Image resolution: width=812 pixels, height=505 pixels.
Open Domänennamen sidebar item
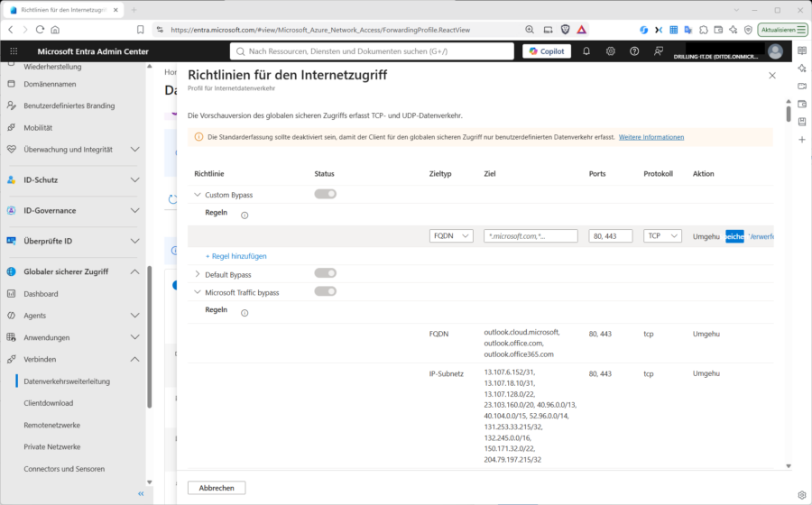point(50,84)
